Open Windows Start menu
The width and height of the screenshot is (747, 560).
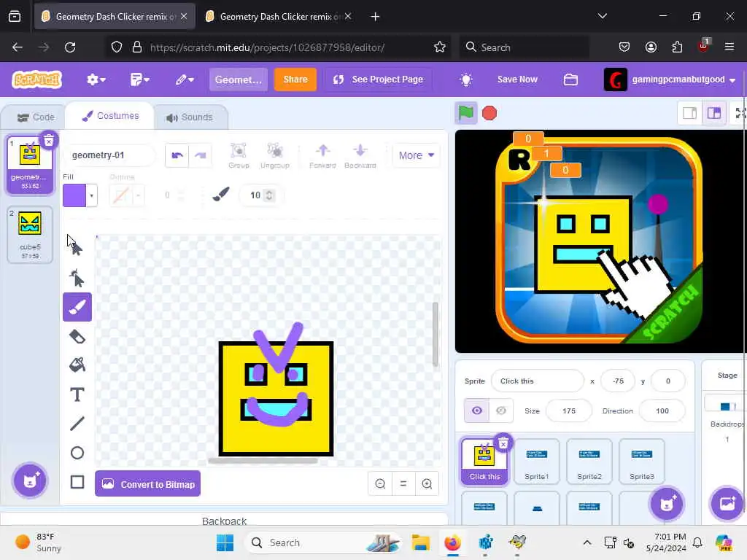tap(225, 542)
